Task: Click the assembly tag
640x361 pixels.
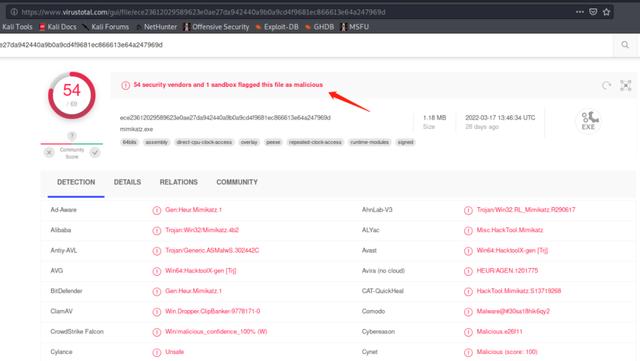Action: coord(157,142)
